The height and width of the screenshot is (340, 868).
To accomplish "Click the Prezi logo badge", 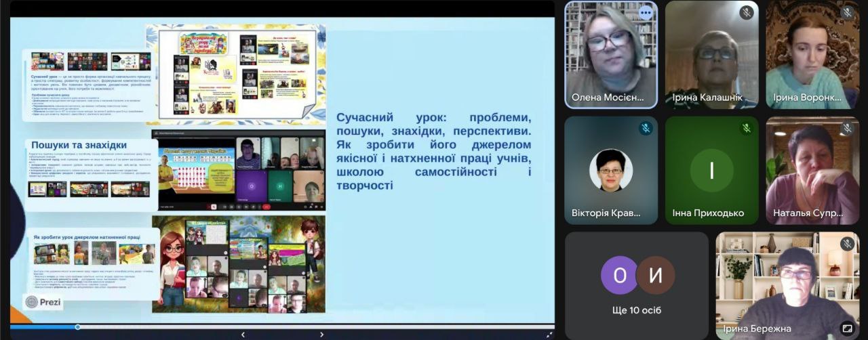I will (43, 302).
